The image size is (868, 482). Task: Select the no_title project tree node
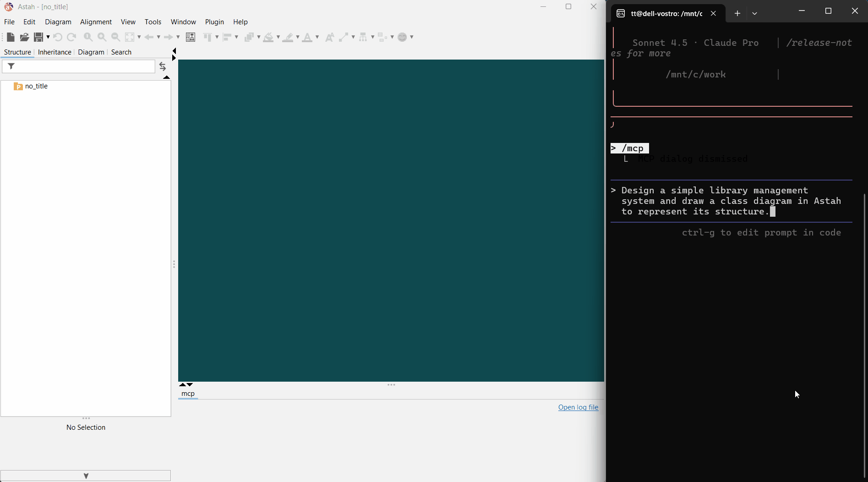coord(36,86)
